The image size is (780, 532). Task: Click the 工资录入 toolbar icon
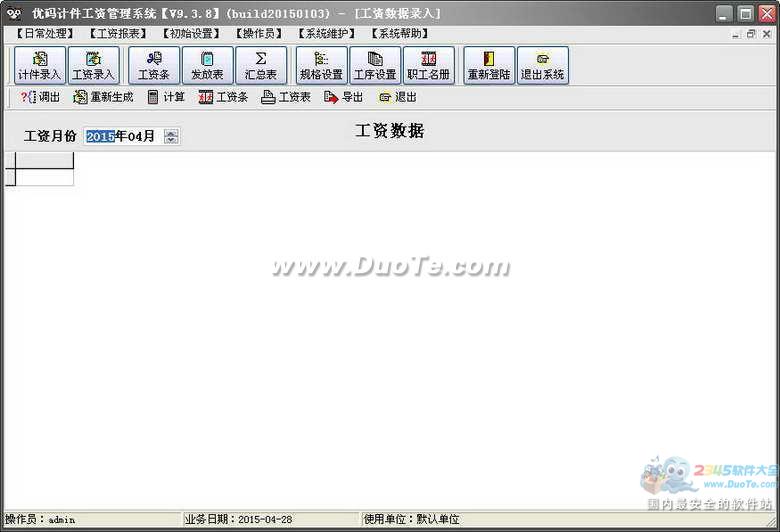pos(94,66)
